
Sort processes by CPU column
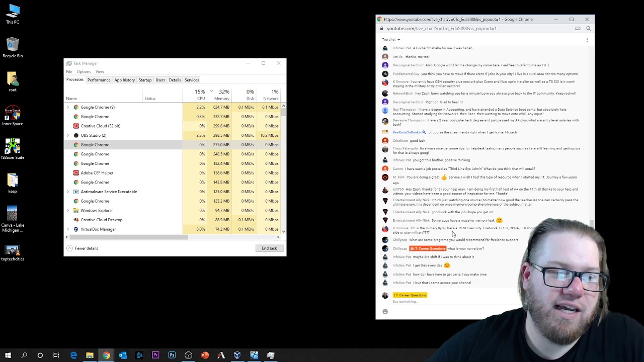coord(195,95)
